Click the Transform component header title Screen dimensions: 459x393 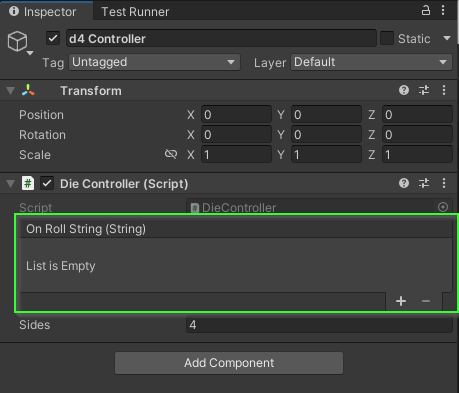click(x=91, y=91)
